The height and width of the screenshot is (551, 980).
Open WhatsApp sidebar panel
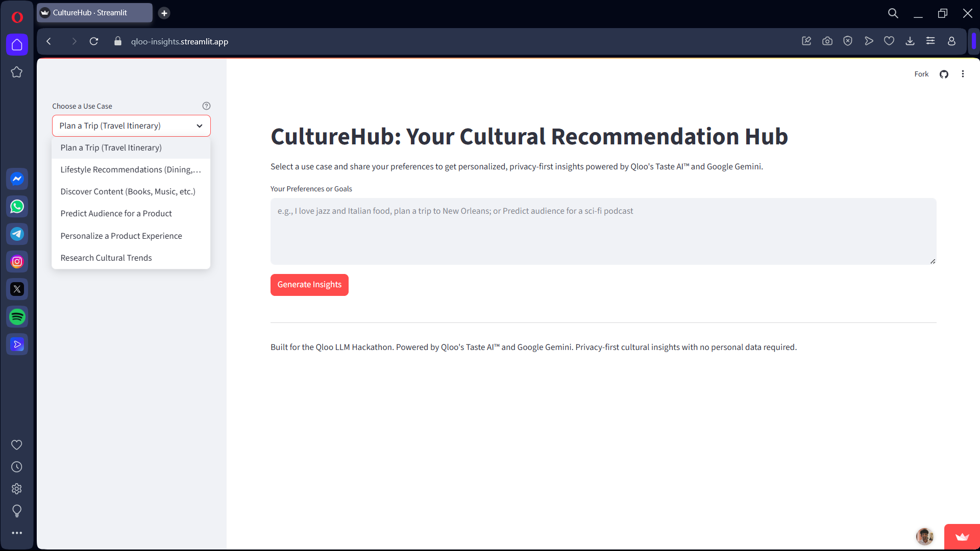pos(17,207)
